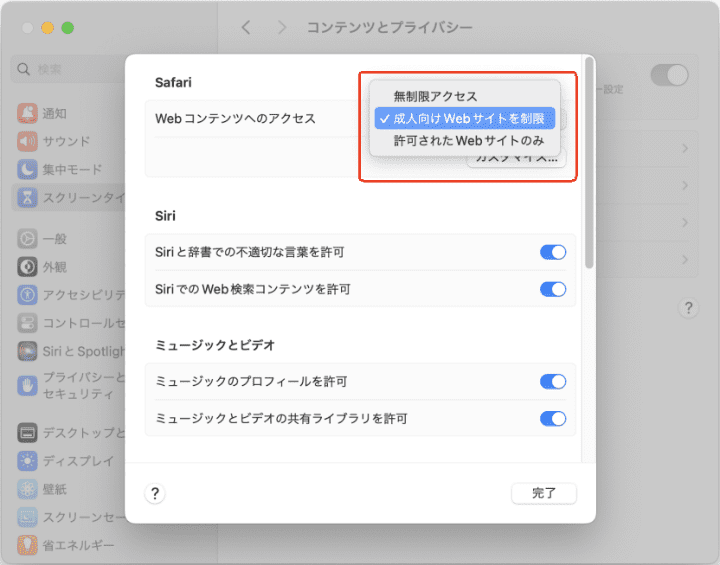The height and width of the screenshot is (565, 720).
Task: Open ディスプレイ sun icon
Action: [x=27, y=461]
